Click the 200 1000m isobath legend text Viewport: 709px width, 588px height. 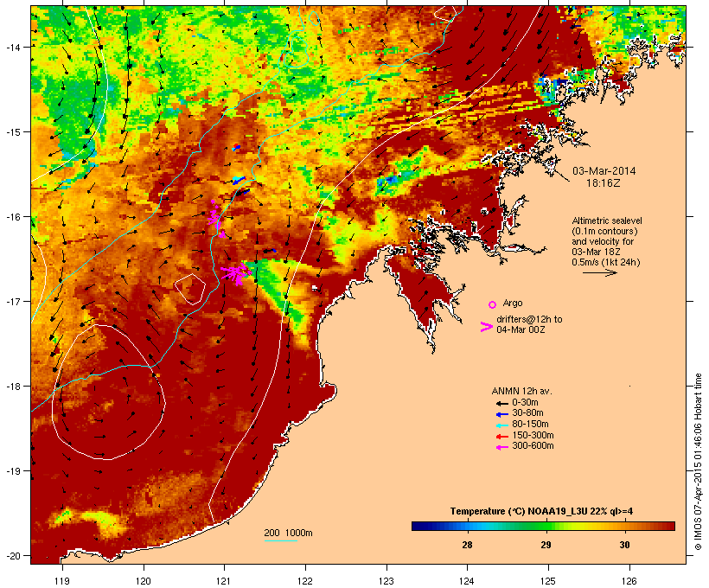pyautogui.click(x=288, y=533)
